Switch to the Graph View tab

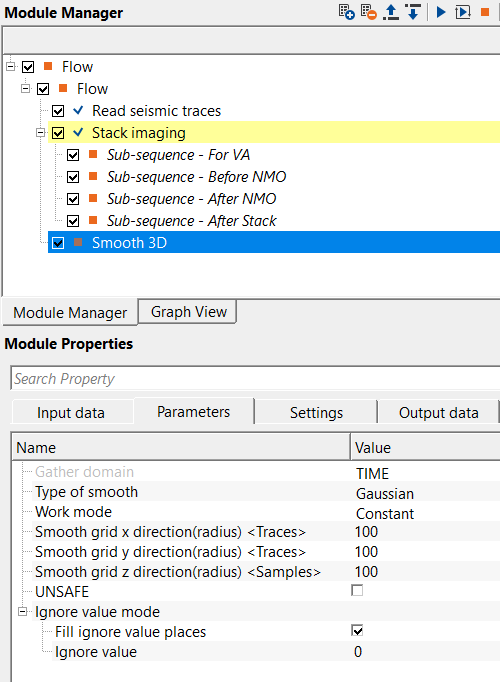coord(189,312)
